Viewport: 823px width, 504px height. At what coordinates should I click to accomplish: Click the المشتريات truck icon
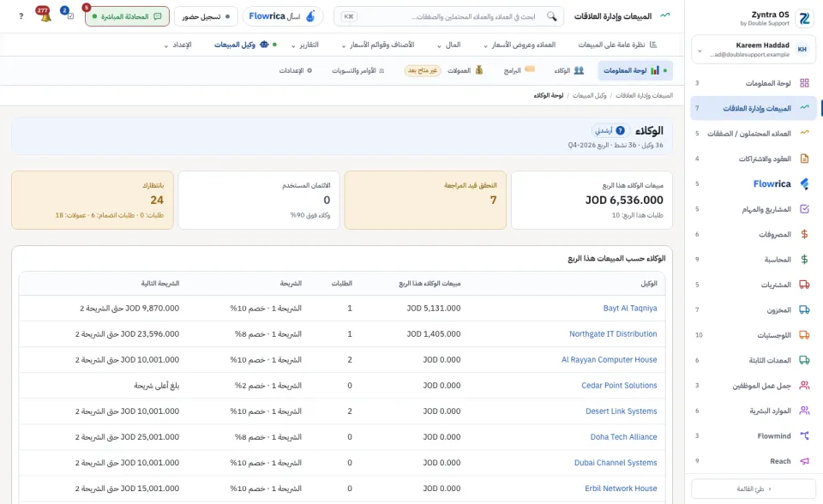804,285
